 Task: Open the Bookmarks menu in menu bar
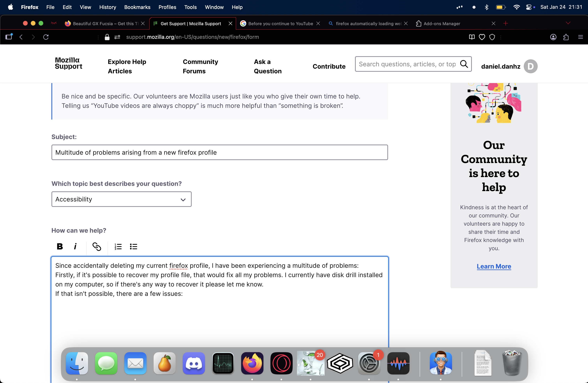137,7
